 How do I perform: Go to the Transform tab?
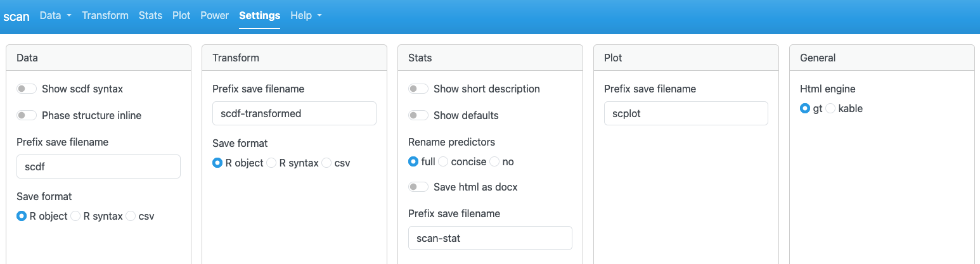click(x=105, y=15)
